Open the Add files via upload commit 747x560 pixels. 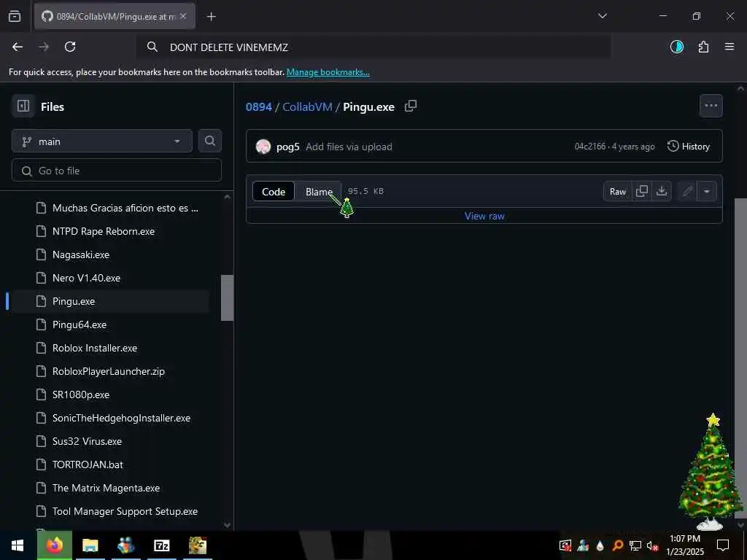pyautogui.click(x=349, y=147)
